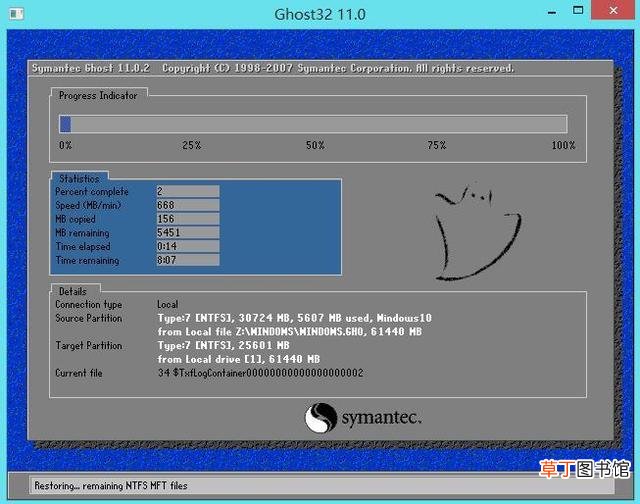
Task: Click the Symantec Ghost 11.0.2 copyright header
Action: [x=273, y=68]
